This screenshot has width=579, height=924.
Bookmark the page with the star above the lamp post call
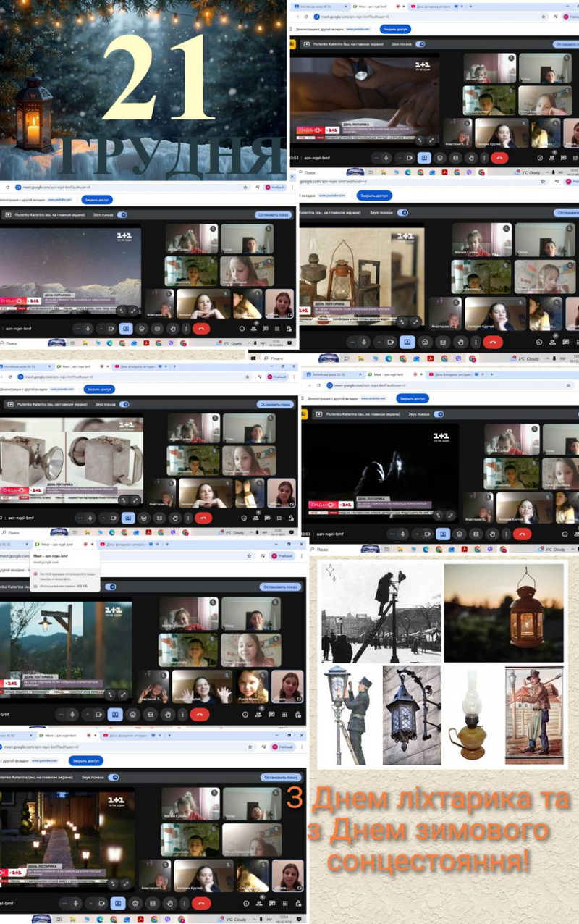pyautogui.click(x=249, y=556)
